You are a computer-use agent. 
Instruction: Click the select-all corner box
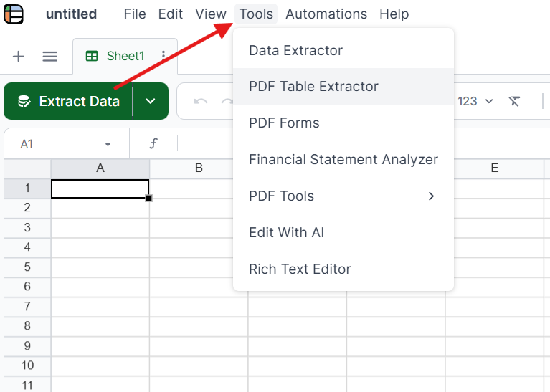27,168
